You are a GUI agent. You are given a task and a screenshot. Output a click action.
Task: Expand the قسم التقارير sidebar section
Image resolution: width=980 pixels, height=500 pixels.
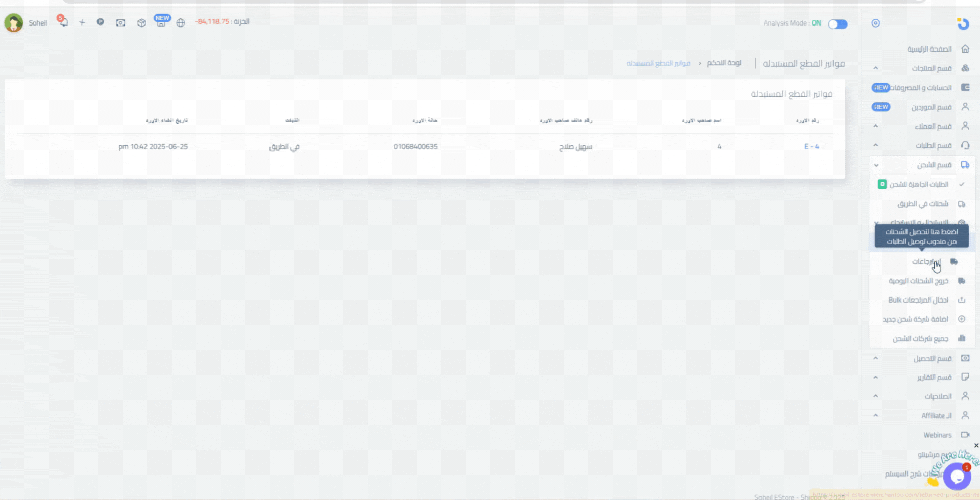(x=934, y=377)
